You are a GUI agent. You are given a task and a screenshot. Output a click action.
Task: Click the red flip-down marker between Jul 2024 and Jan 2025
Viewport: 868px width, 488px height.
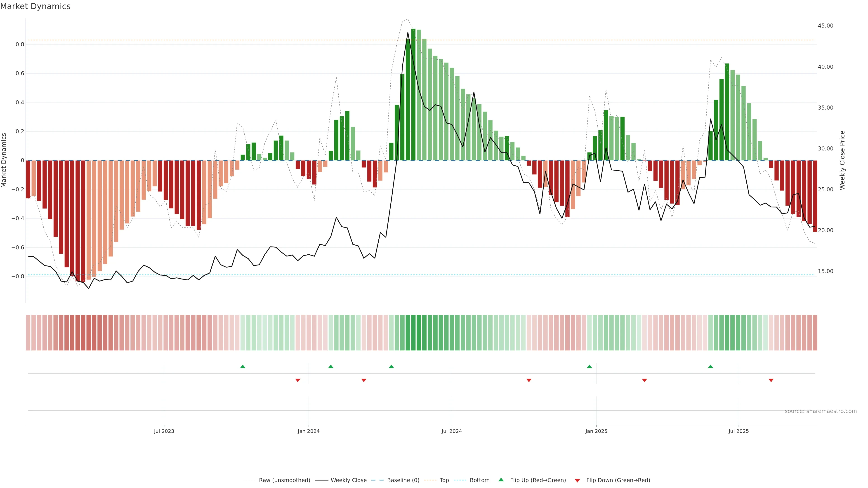coord(529,380)
